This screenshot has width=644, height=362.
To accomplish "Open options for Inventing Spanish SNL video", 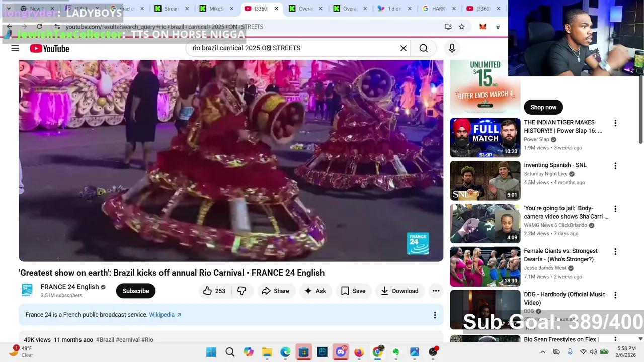I will click(x=615, y=166).
